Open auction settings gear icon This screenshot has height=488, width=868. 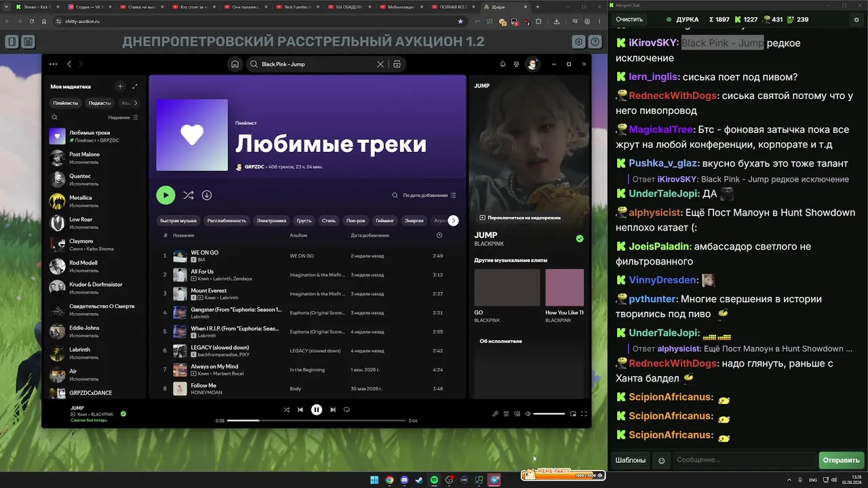click(x=578, y=42)
